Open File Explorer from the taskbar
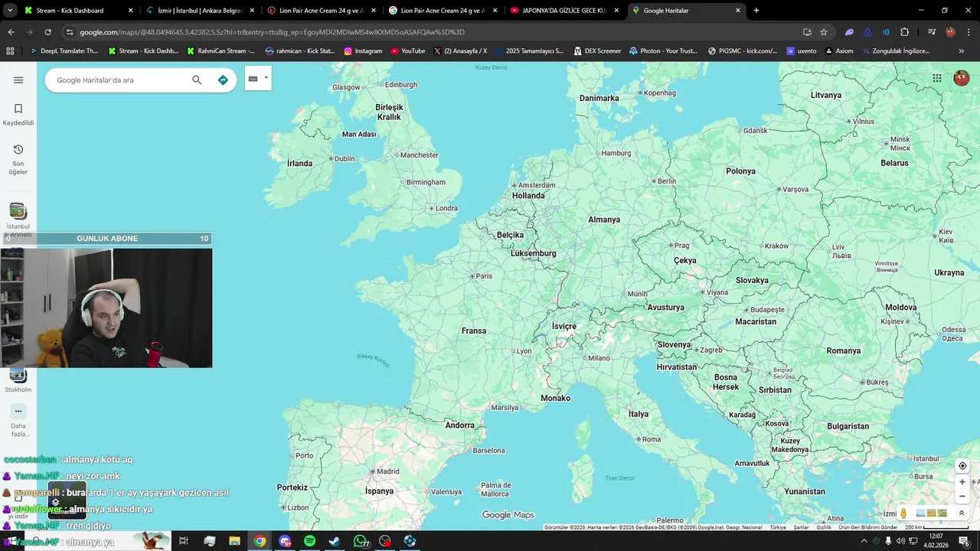980x551 pixels. (234, 541)
